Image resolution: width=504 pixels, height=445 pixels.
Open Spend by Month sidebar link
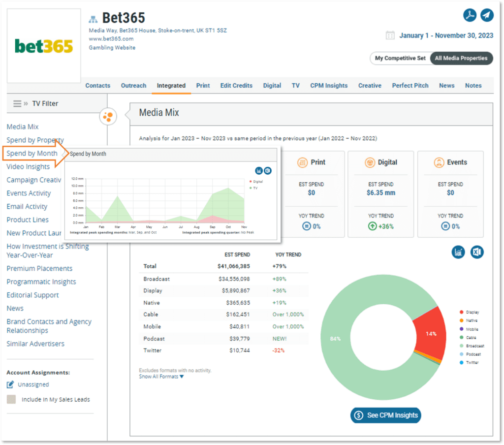point(32,154)
